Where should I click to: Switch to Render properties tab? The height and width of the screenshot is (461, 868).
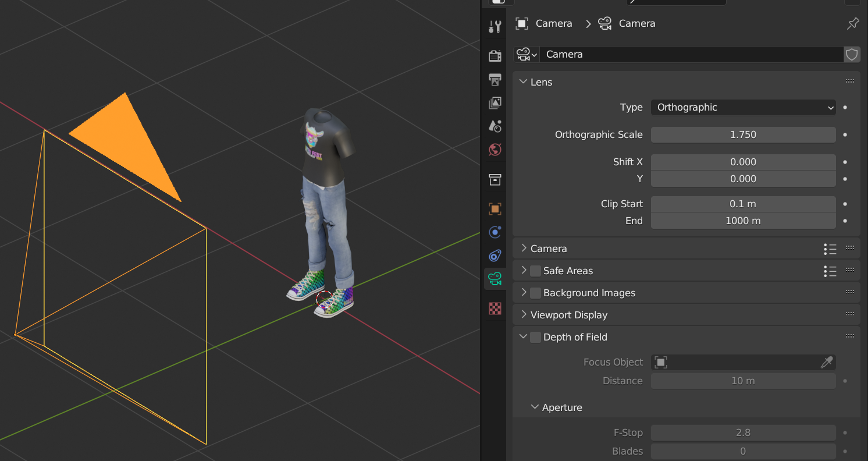pos(495,55)
